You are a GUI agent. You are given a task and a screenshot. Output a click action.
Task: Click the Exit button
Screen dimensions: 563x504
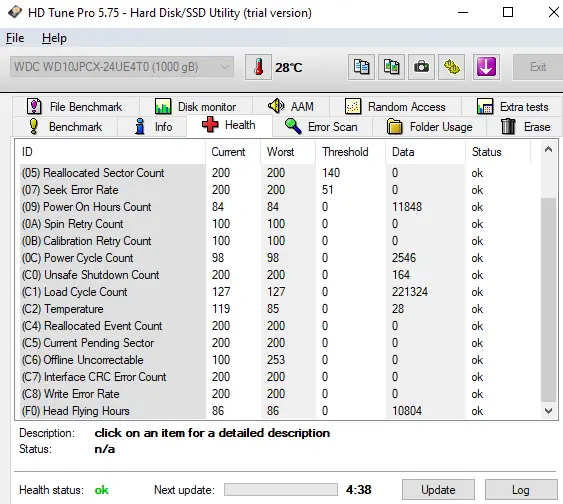pyautogui.click(x=538, y=67)
